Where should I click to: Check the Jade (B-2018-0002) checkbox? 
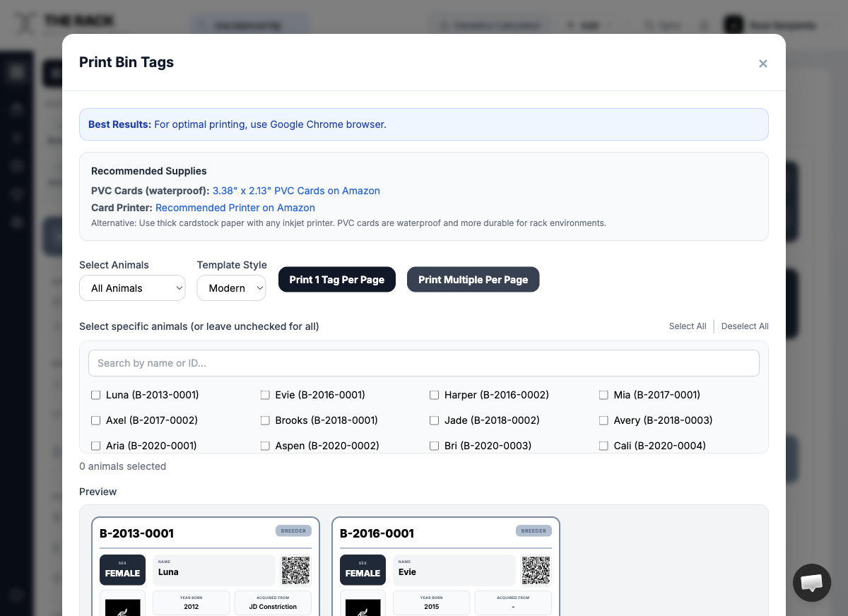435,420
